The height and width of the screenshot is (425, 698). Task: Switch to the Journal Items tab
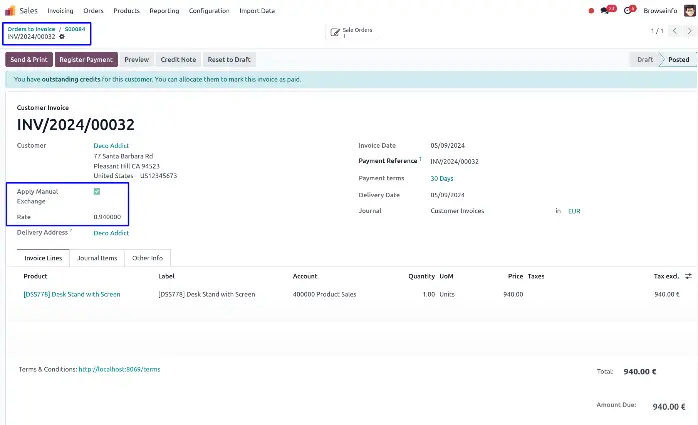click(x=97, y=257)
